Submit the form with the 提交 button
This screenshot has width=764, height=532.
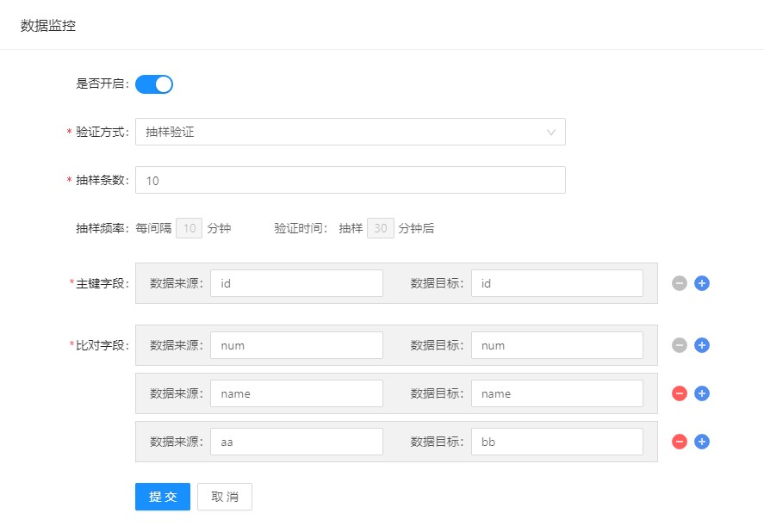163,497
